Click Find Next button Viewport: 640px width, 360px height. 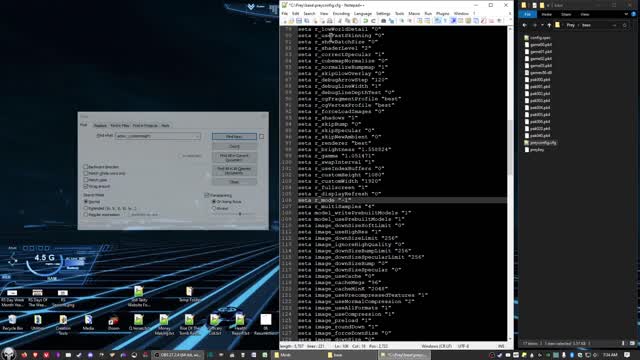pyautogui.click(x=234, y=137)
